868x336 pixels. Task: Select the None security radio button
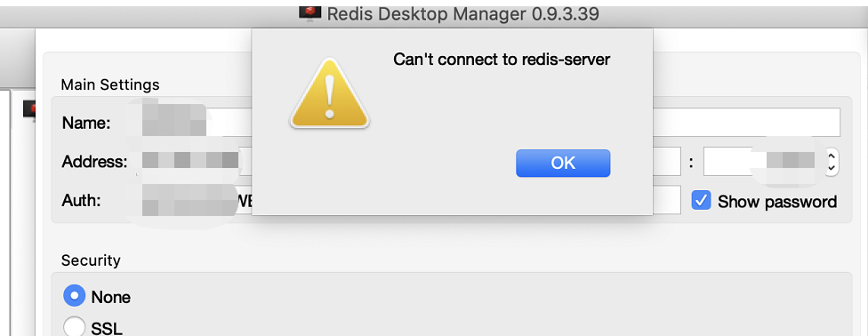tap(74, 296)
